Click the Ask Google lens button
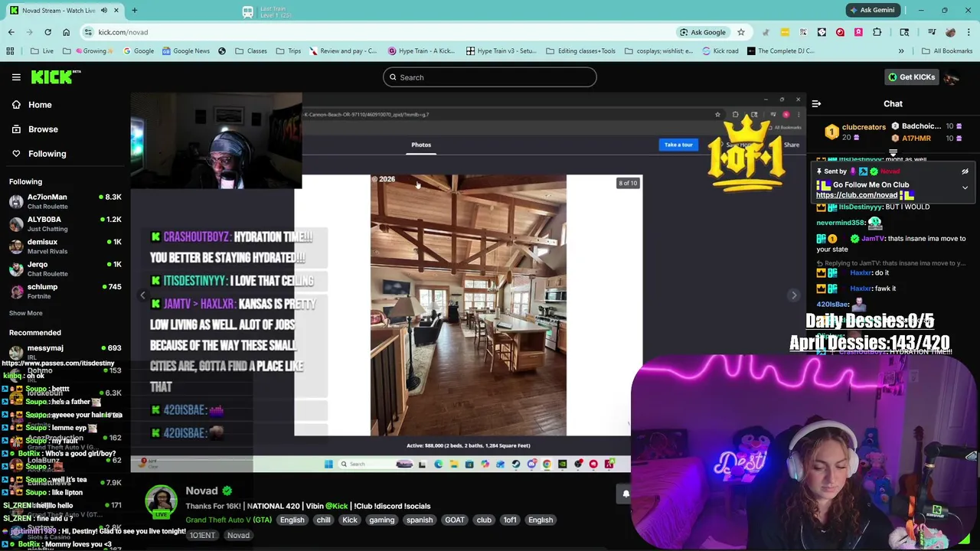Image resolution: width=980 pixels, height=551 pixels. tap(703, 32)
